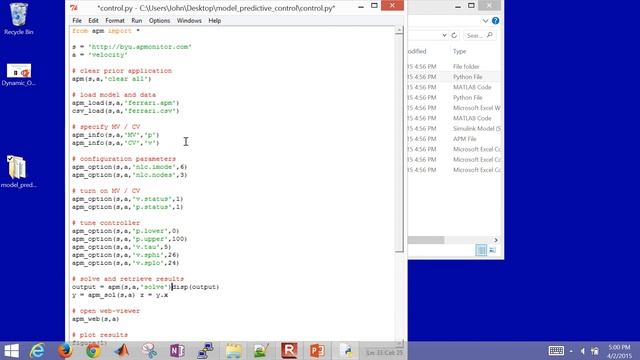Click Explorer help question mark icon
The width and height of the screenshot is (640, 360).
click(x=495, y=21)
